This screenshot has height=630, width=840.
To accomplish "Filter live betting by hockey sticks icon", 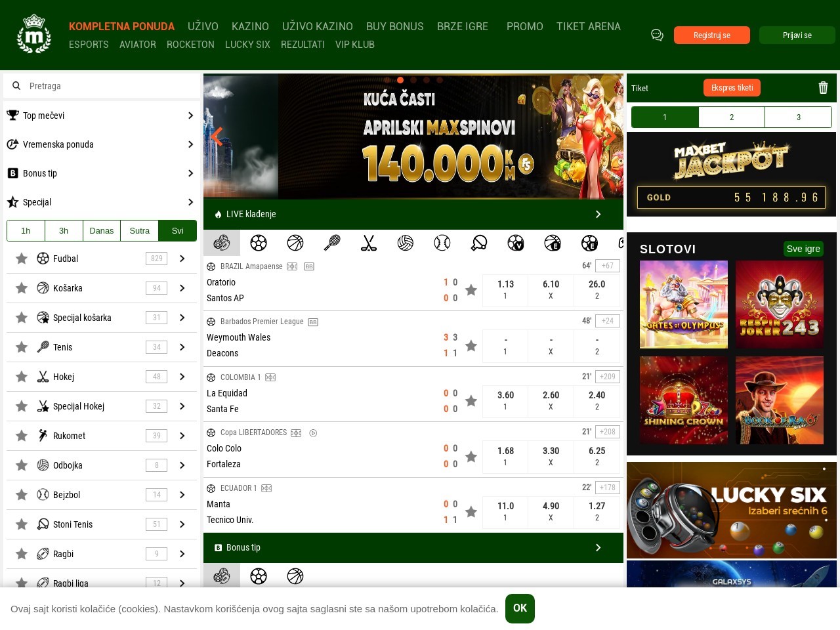I will (369, 243).
